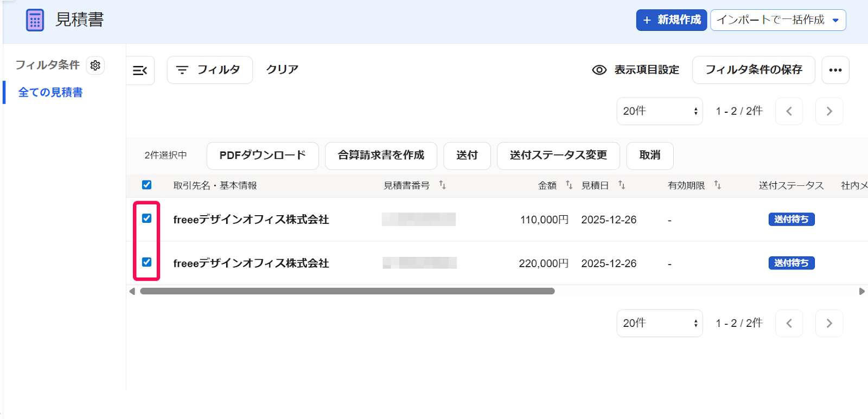868x419 pixels.
Task: Click the right arrow of the horizontal scrollbar
Action: tap(862, 291)
